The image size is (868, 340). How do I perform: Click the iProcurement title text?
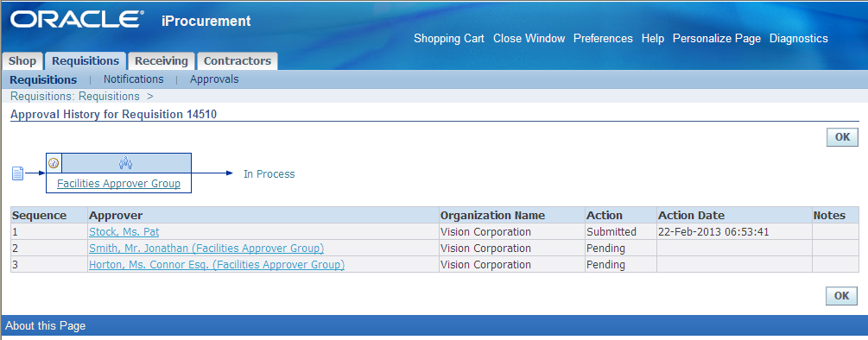(206, 22)
